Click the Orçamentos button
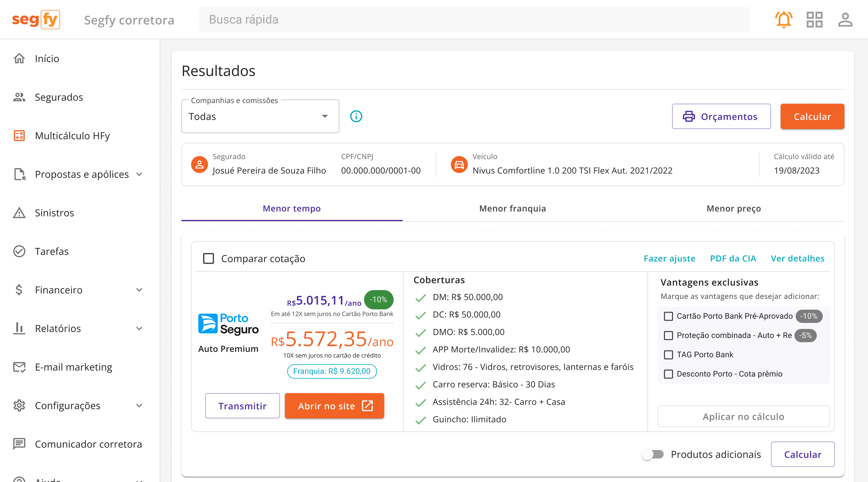Image resolution: width=868 pixels, height=482 pixels. tap(721, 116)
